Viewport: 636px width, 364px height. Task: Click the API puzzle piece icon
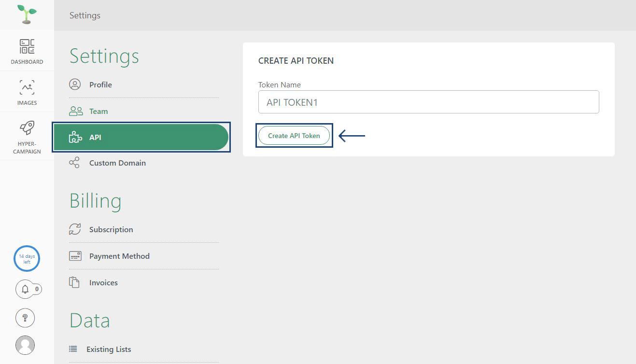coord(75,137)
